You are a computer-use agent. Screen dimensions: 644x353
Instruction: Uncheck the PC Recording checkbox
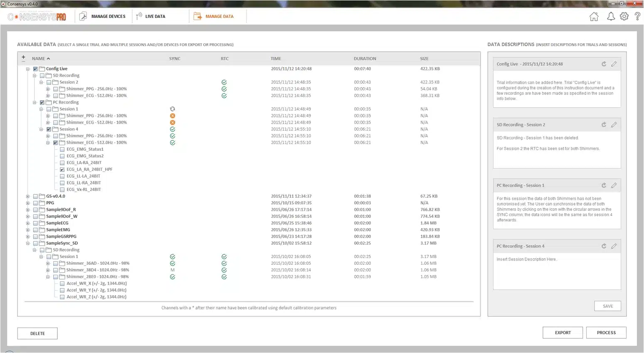pyautogui.click(x=42, y=102)
